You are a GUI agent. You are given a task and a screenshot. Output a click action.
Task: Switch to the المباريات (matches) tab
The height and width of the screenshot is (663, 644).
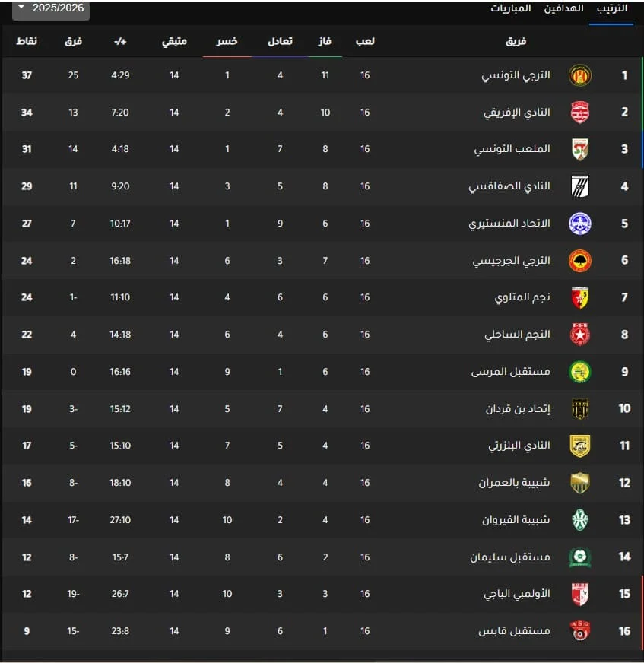pyautogui.click(x=511, y=8)
